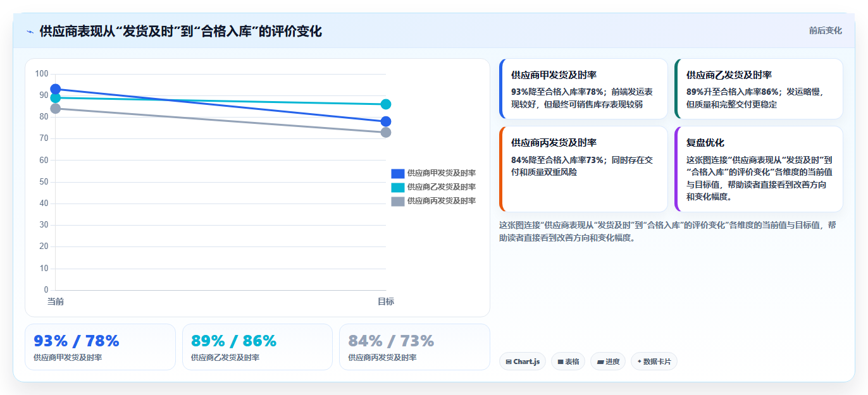Click the 数据卡片 tag icon
This screenshot has width=868, height=395.
[x=640, y=362]
